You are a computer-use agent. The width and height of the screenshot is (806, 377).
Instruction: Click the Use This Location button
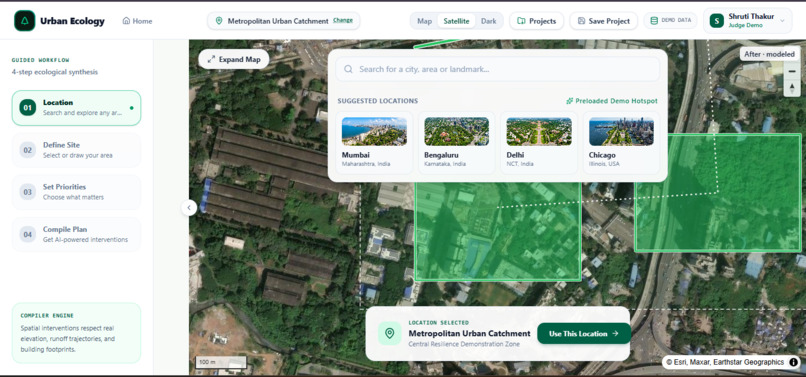(x=584, y=334)
